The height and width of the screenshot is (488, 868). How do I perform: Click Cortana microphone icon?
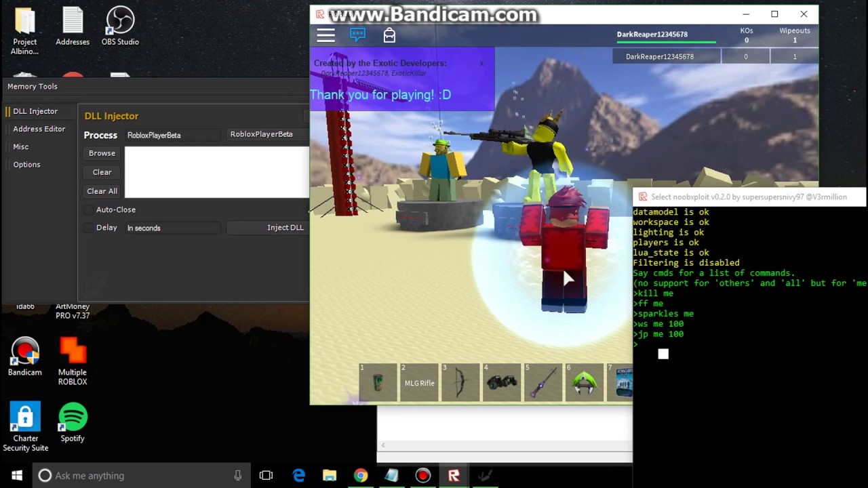point(237,475)
